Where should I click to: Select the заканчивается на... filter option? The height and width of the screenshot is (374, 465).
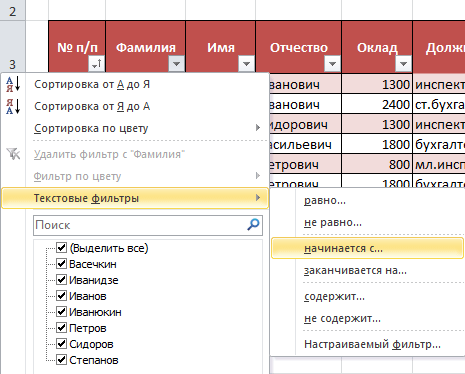367,270
